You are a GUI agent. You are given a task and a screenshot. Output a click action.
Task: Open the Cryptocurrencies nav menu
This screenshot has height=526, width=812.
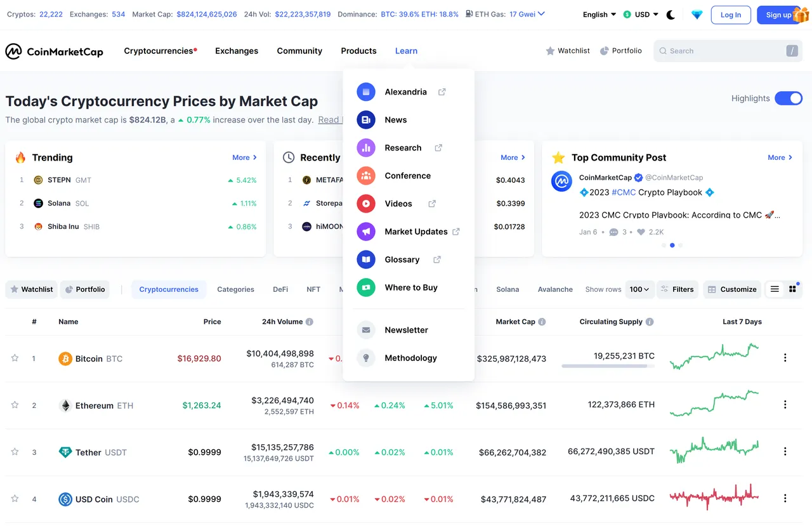pyautogui.click(x=160, y=51)
